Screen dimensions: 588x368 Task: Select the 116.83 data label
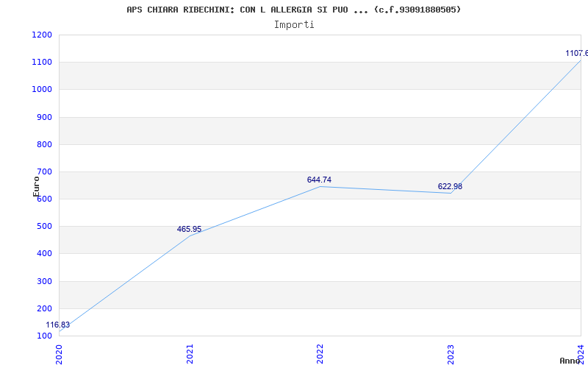click(58, 325)
